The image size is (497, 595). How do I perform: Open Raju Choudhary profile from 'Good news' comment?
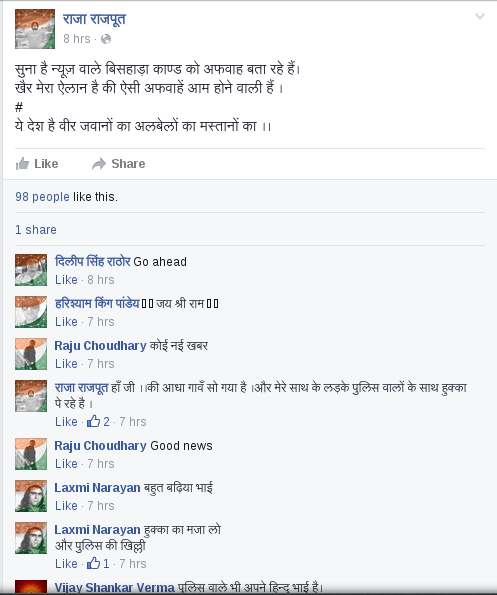click(100, 445)
